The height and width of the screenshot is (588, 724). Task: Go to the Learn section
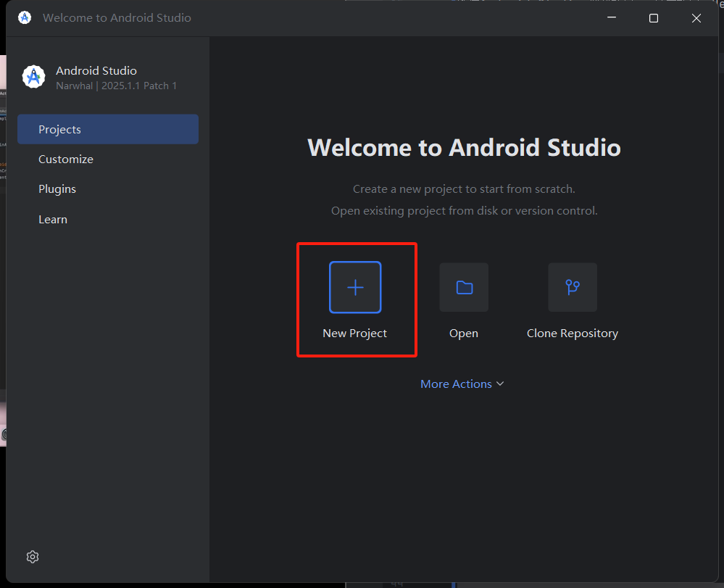pyautogui.click(x=53, y=219)
